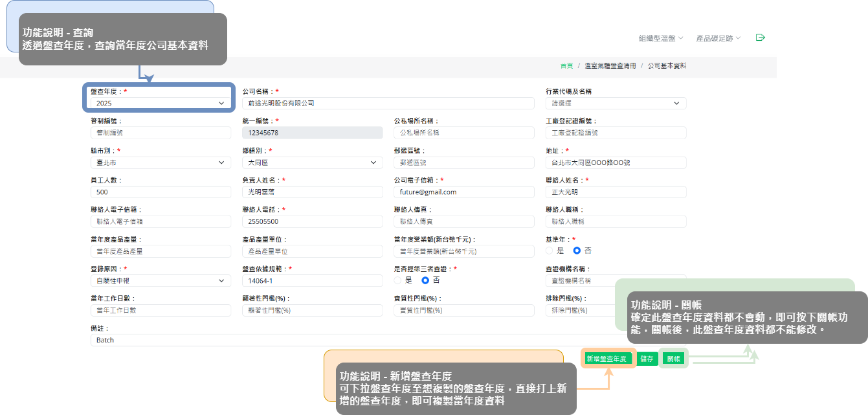Open the 產品碳足跡 menu
Viewport: 868px width, 415px height.
pyautogui.click(x=718, y=38)
